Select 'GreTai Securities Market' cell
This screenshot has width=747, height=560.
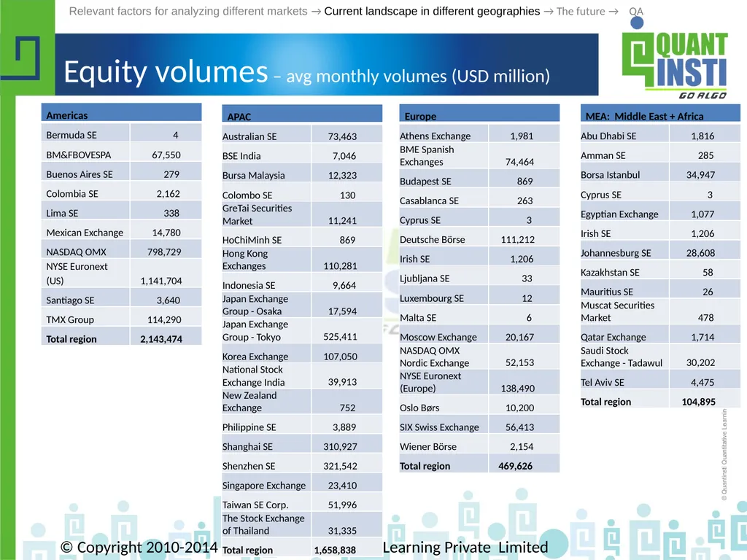tap(267, 214)
